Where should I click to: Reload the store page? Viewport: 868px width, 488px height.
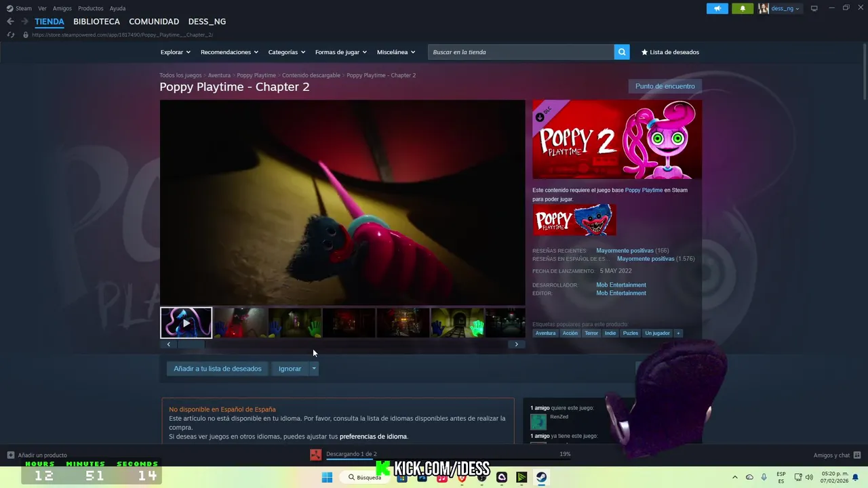pyautogui.click(x=10, y=35)
